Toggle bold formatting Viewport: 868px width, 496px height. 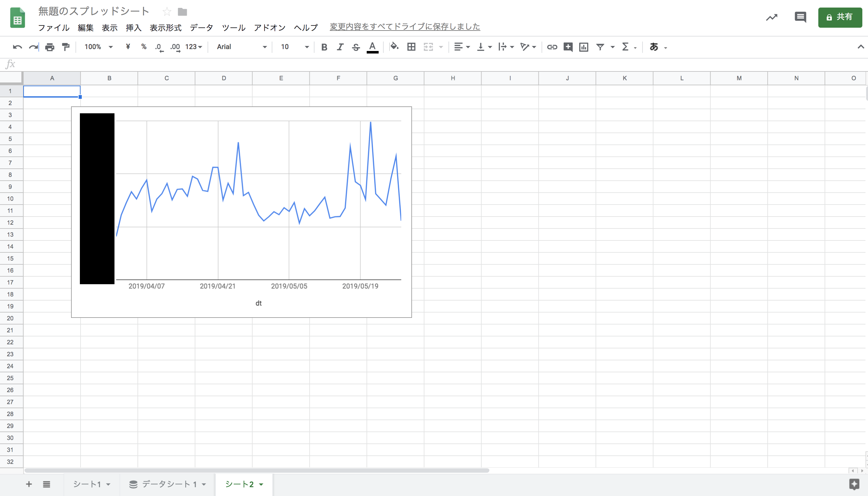[x=324, y=47]
